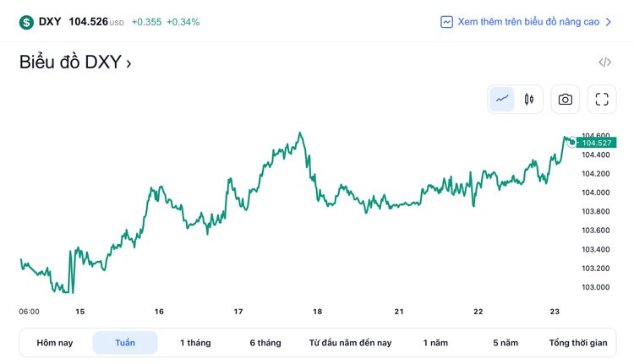
Task: Switch to "1 năm" range
Action: tap(435, 343)
